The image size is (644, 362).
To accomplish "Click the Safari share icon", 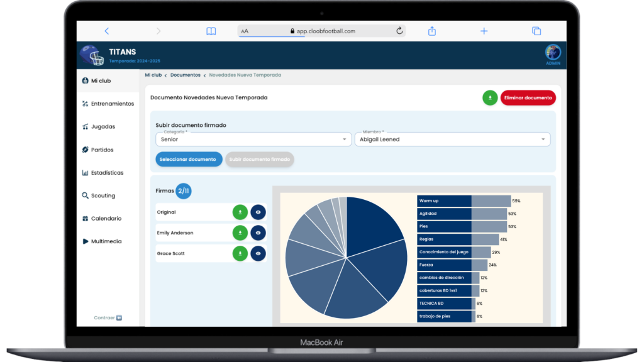I will point(432,31).
